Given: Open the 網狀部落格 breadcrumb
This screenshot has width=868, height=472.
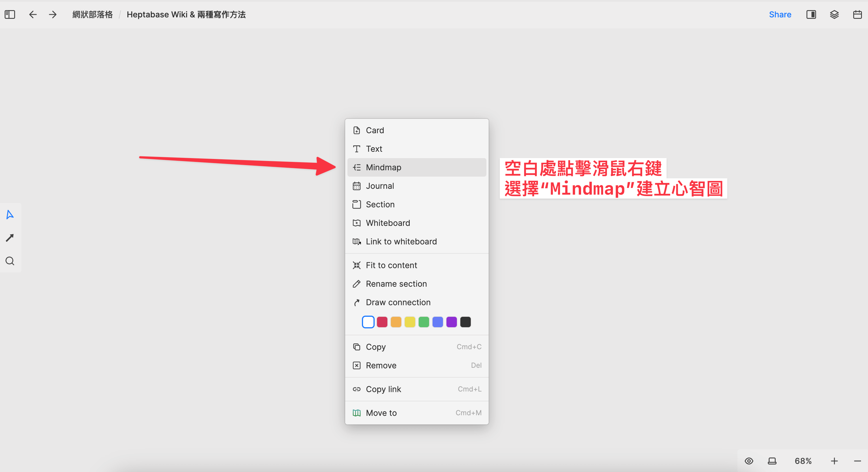Looking at the screenshot, I should pyautogui.click(x=92, y=14).
